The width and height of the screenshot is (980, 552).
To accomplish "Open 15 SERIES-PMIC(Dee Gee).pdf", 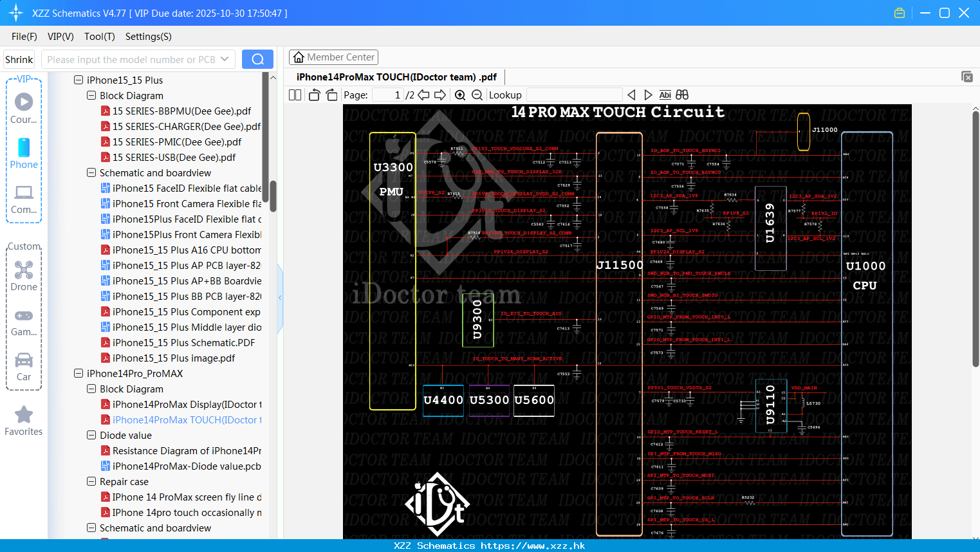I will [x=171, y=142].
